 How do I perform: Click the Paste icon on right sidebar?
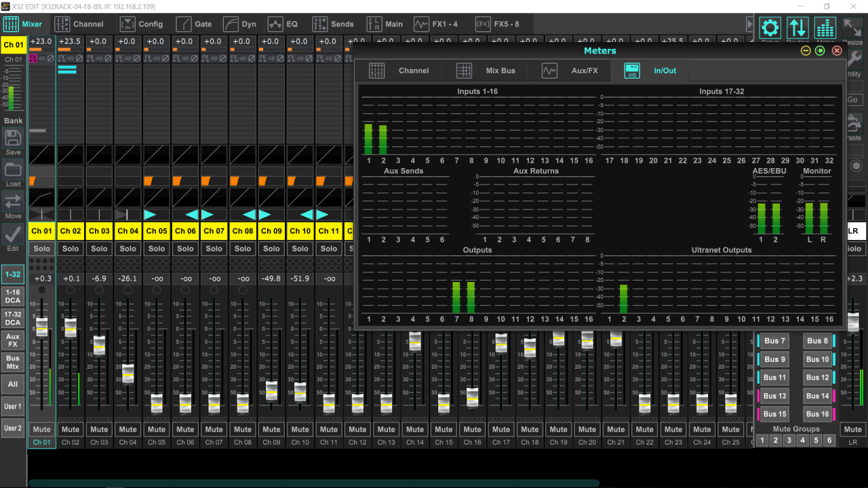point(854,123)
